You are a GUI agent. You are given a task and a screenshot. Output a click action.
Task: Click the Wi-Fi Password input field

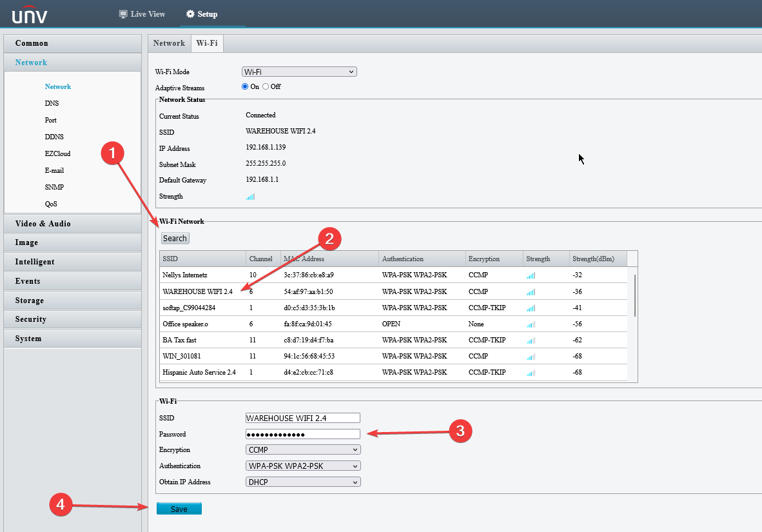point(303,434)
